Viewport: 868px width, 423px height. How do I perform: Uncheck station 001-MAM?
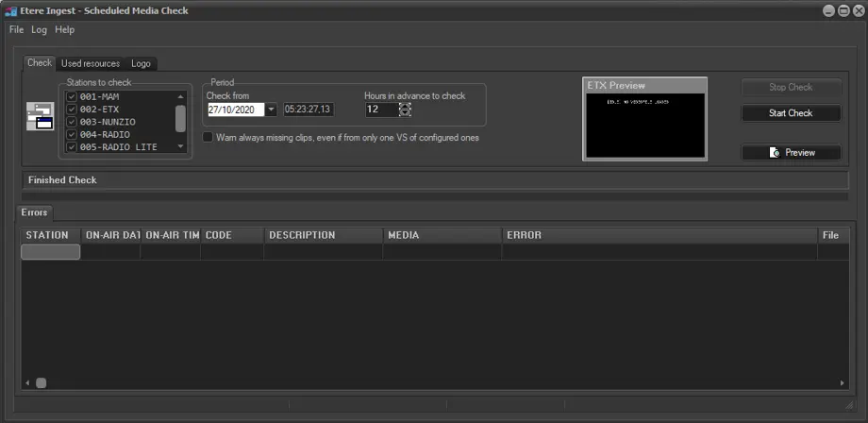pos(72,96)
